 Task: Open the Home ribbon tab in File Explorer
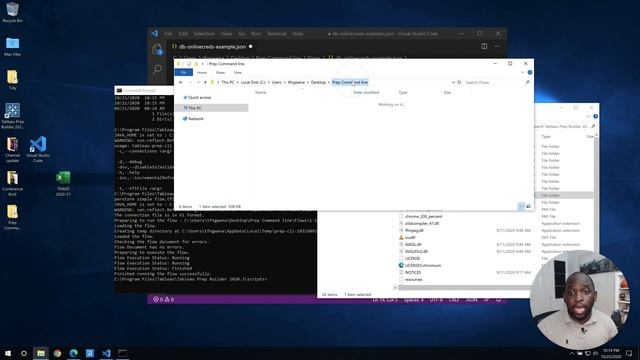pos(202,73)
